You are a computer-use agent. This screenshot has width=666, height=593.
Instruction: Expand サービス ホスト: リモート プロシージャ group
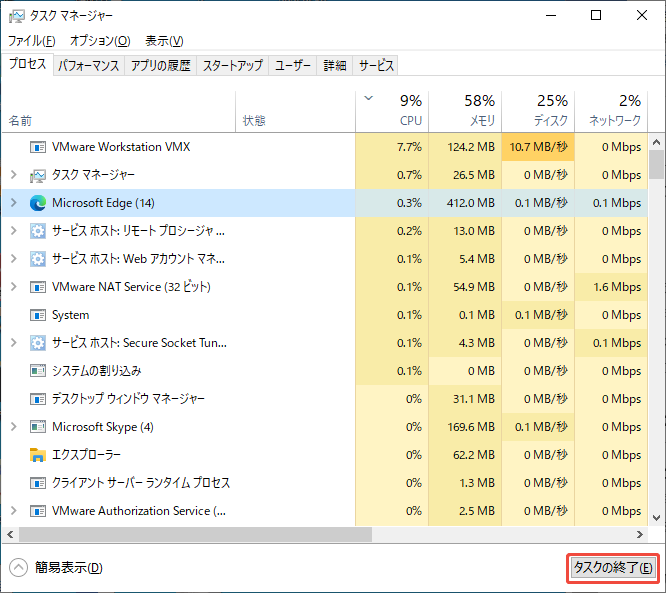(14, 231)
